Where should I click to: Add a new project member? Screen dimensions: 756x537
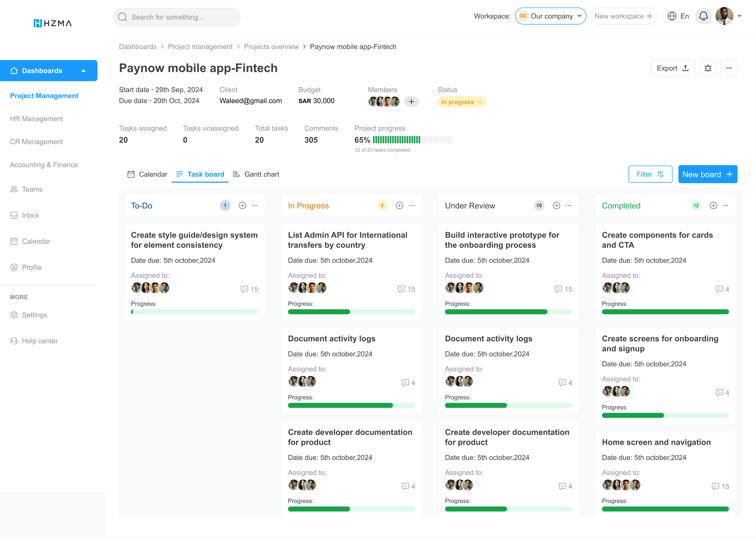[411, 102]
